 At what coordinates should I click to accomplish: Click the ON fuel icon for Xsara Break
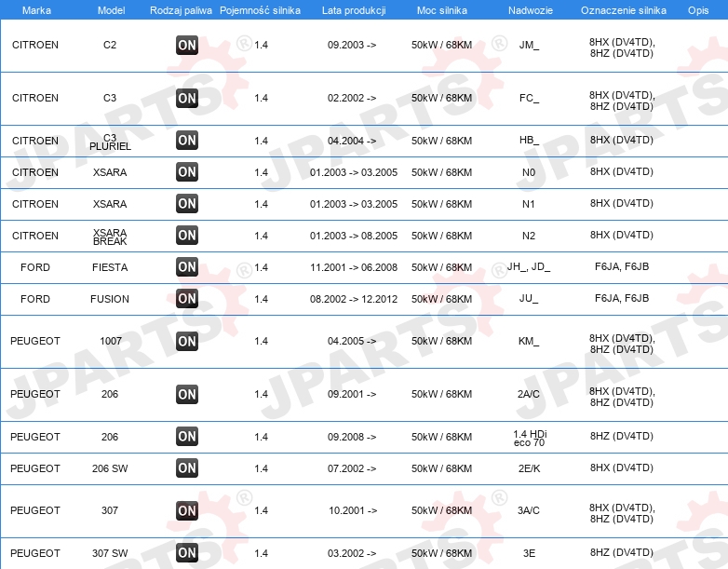[x=187, y=235]
